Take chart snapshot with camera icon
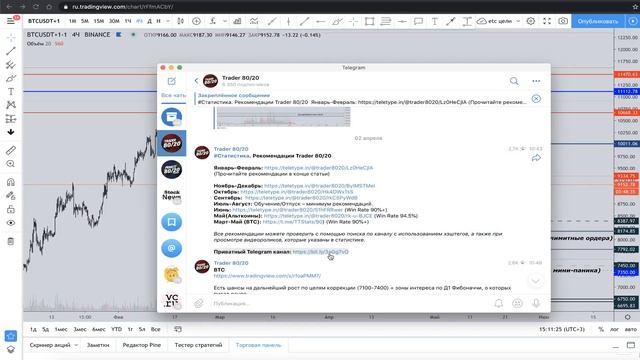 pyautogui.click(x=563, y=21)
